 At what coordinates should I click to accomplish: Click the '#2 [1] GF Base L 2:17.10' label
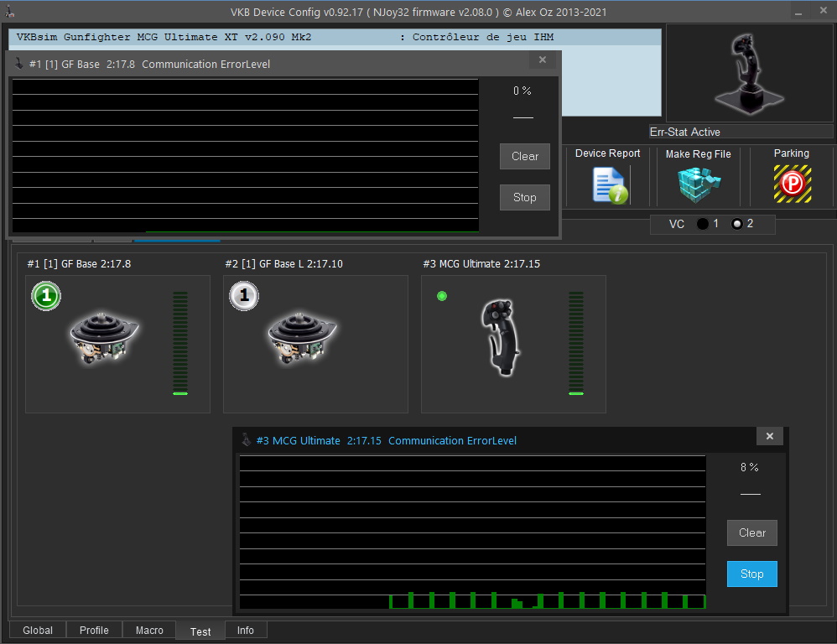284,263
